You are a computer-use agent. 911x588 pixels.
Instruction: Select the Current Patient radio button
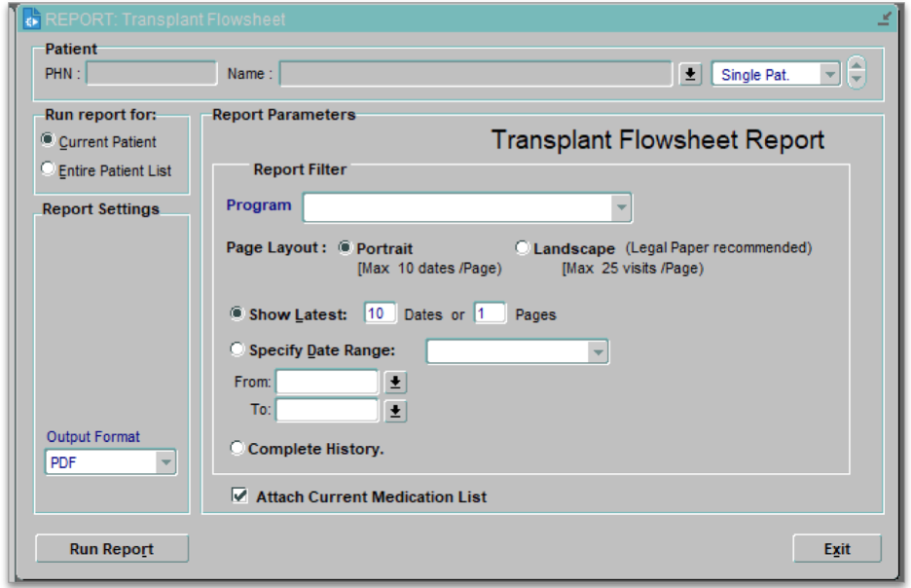click(x=48, y=142)
